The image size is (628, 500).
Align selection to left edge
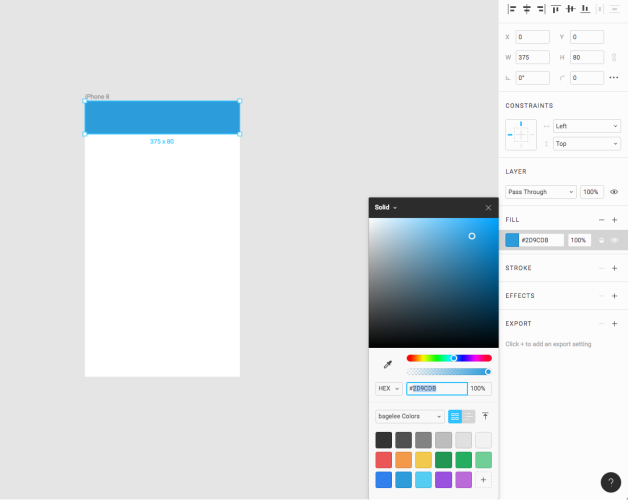pyautogui.click(x=512, y=9)
